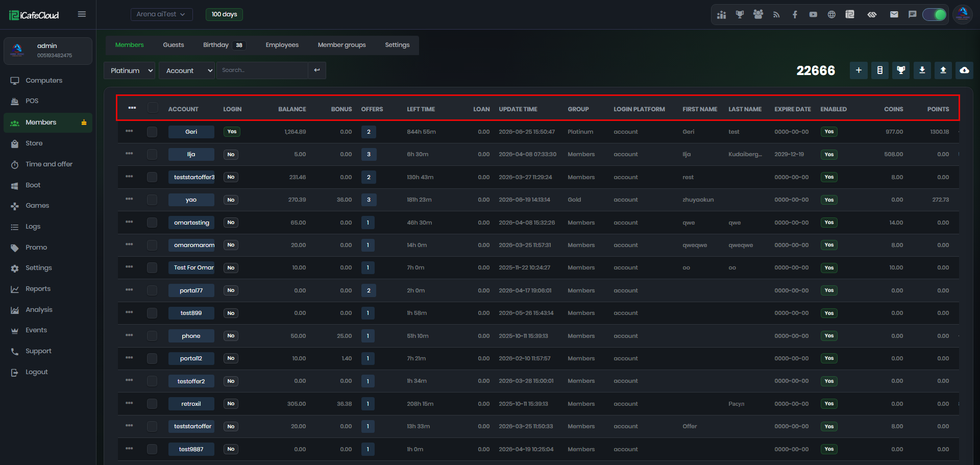The height and width of the screenshot is (465, 980).
Task: Add a new member with plus button
Action: pyautogui.click(x=859, y=70)
